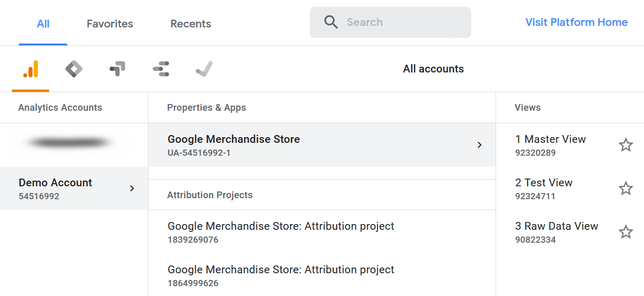This screenshot has width=644, height=296.
Task: Select the Google Analytics product icon
Action: [31, 69]
